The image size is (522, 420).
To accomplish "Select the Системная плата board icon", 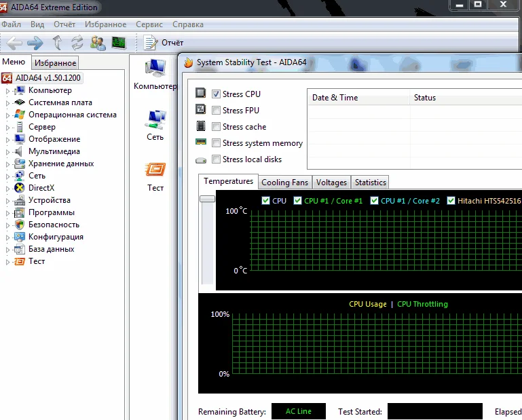I will [20, 102].
